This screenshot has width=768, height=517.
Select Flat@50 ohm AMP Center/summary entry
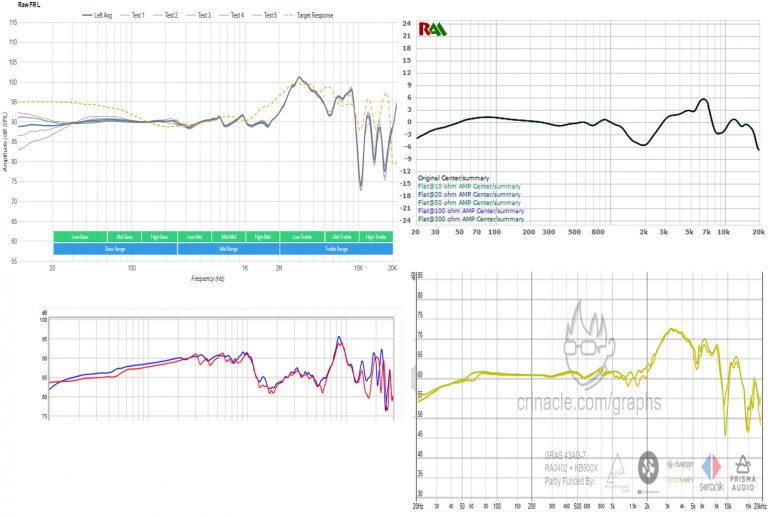[x=469, y=203]
